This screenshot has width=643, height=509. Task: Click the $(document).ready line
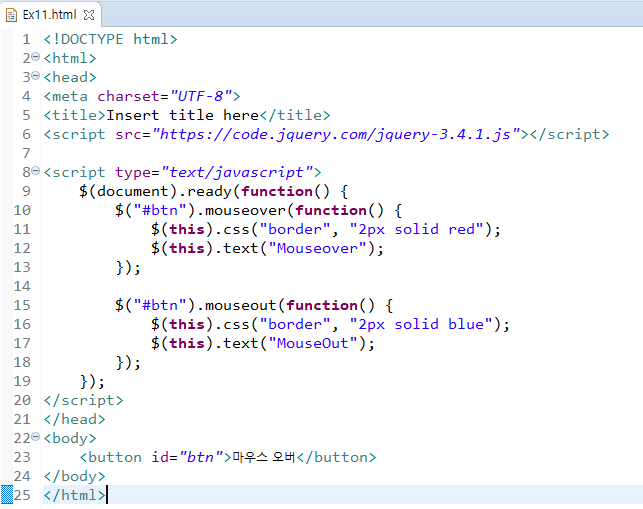[x=213, y=192]
